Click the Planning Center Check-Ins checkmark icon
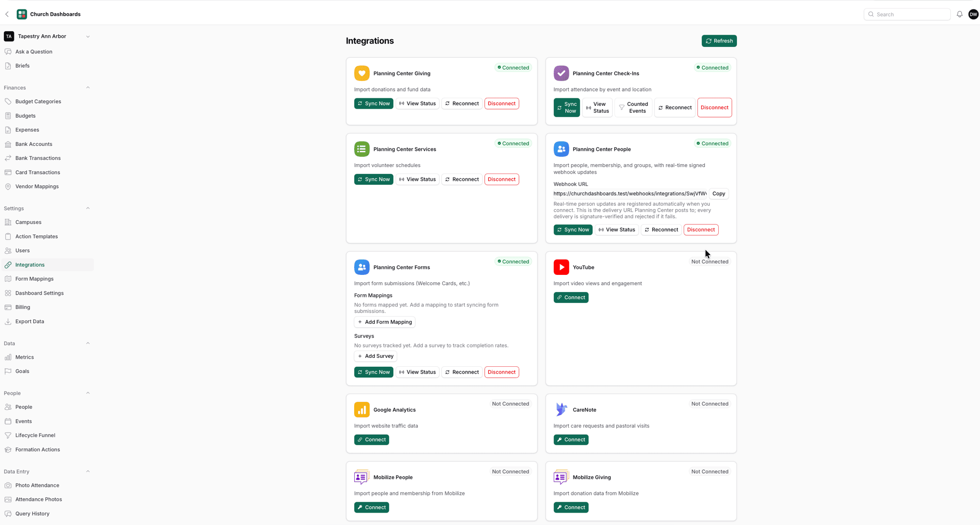The image size is (980, 525). (x=561, y=73)
